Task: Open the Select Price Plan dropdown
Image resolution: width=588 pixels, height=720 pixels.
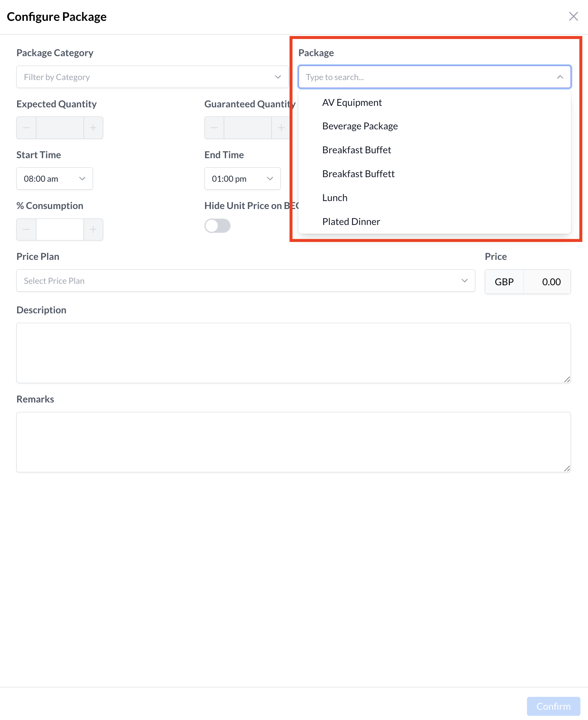Action: (245, 281)
